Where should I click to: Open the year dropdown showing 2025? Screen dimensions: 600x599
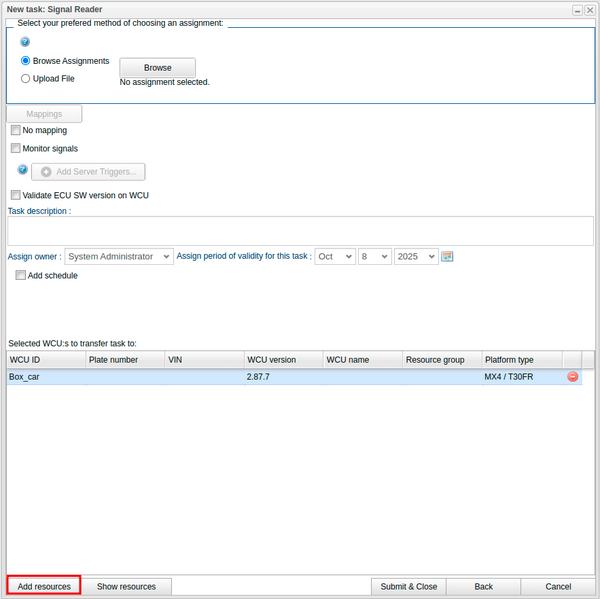pos(416,256)
